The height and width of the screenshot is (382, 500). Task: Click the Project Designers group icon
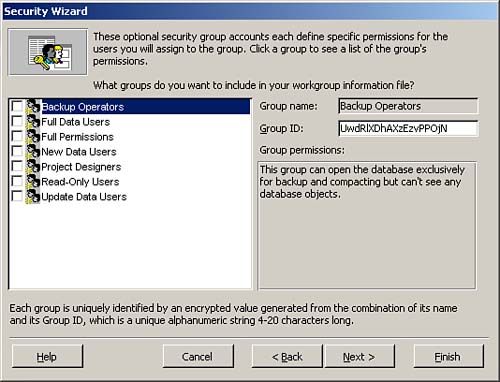click(x=33, y=166)
